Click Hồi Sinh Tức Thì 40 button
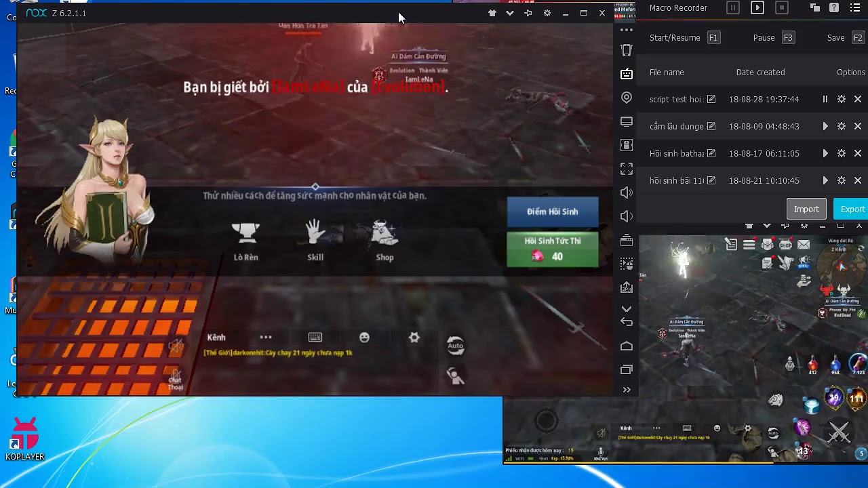The width and height of the screenshot is (868, 488). pyautogui.click(x=553, y=249)
